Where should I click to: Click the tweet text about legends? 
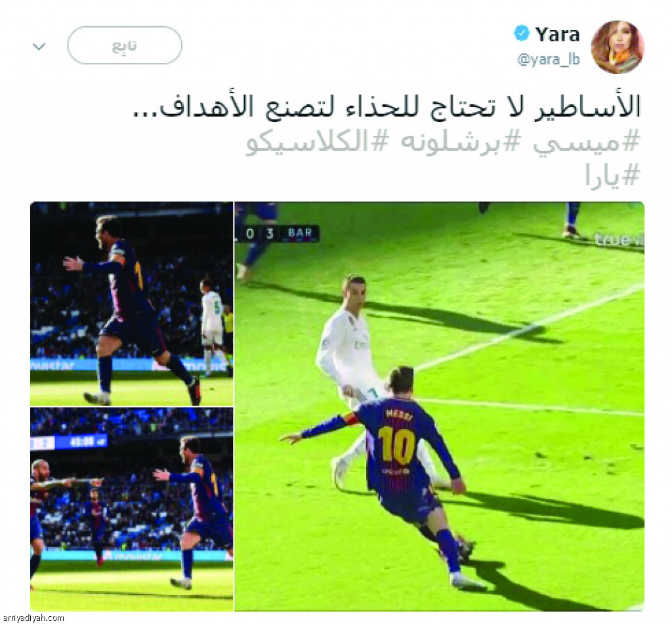387,107
